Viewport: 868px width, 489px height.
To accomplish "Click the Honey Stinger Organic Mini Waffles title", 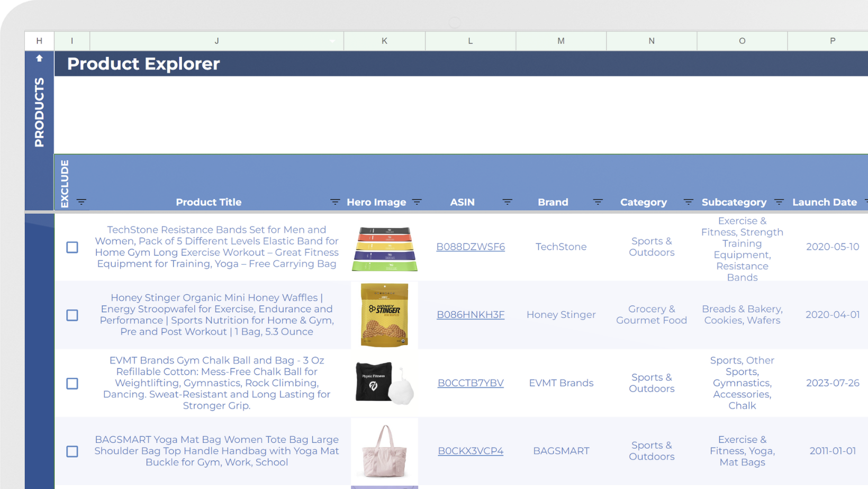I will click(216, 314).
